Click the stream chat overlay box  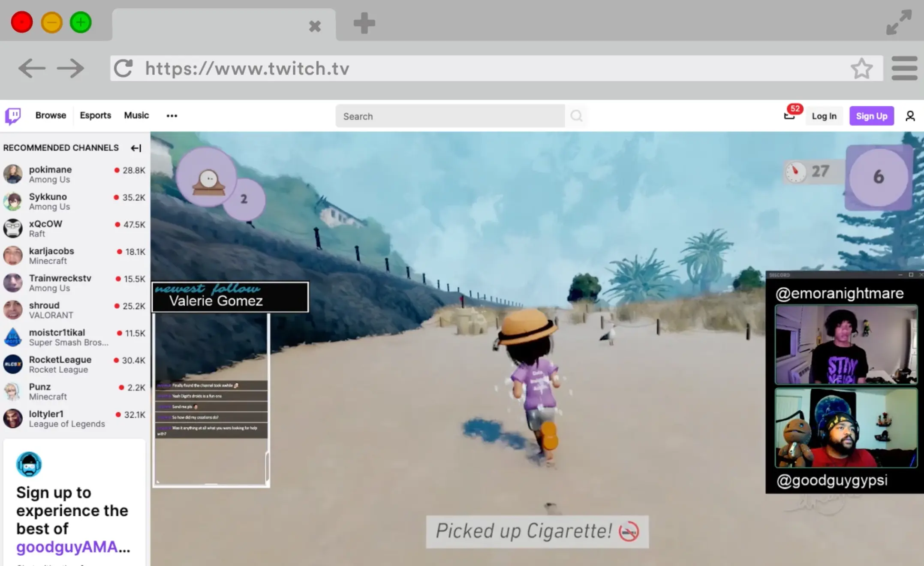click(211, 400)
